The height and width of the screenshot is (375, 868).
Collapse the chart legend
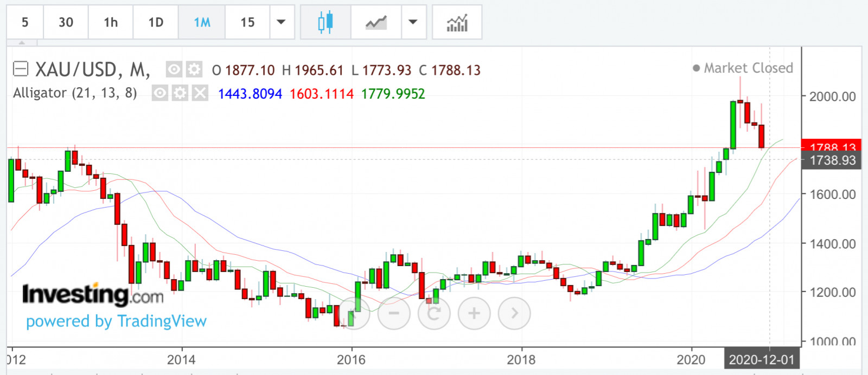(21, 69)
